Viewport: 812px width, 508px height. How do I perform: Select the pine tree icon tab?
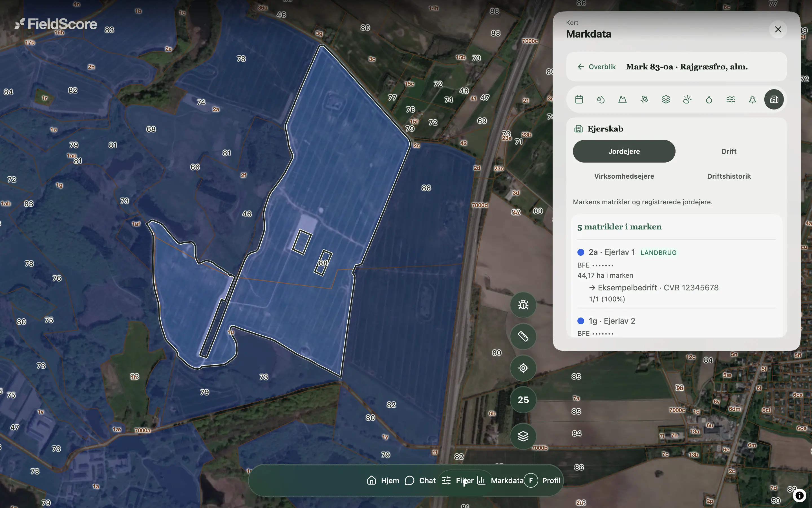tap(752, 99)
